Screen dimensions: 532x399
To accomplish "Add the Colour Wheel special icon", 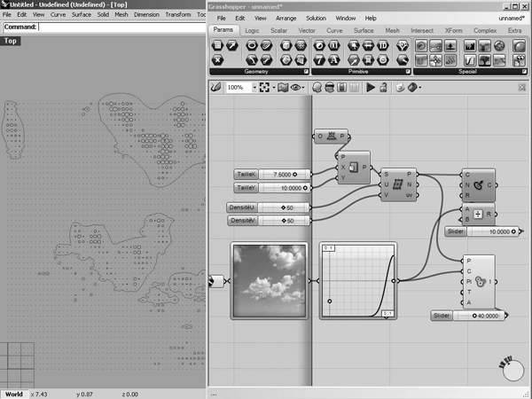I will [x=499, y=46].
